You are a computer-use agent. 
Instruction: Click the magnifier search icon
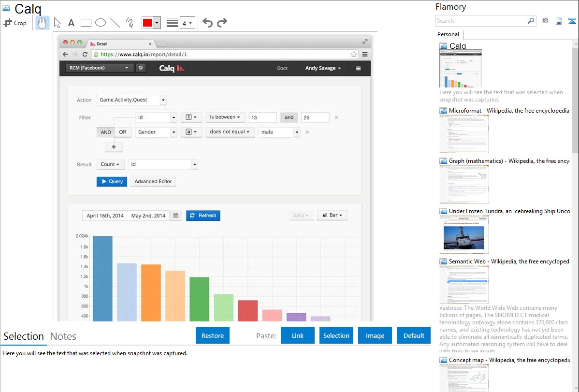click(x=531, y=21)
